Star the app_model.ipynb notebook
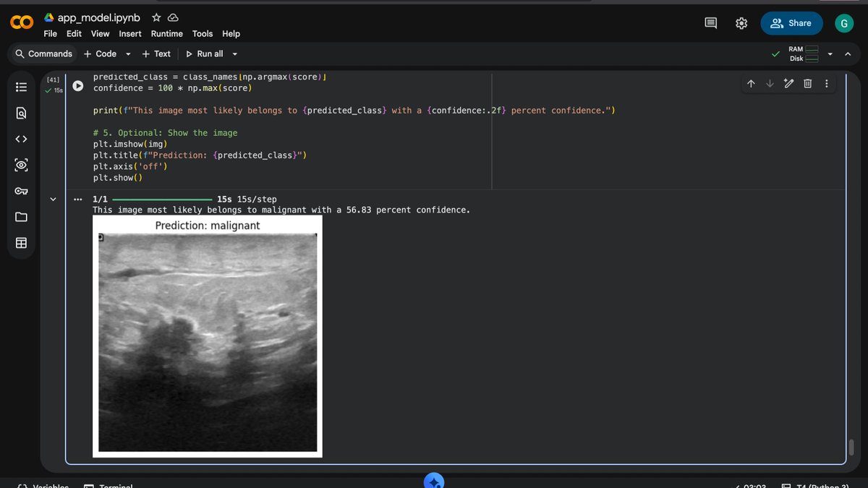The width and height of the screenshot is (868, 488). (x=156, y=17)
